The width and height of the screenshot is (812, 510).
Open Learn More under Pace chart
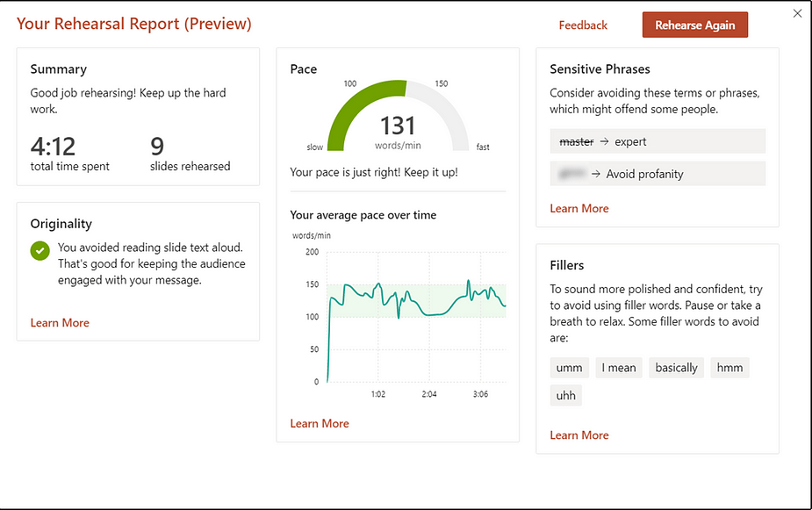[320, 424]
